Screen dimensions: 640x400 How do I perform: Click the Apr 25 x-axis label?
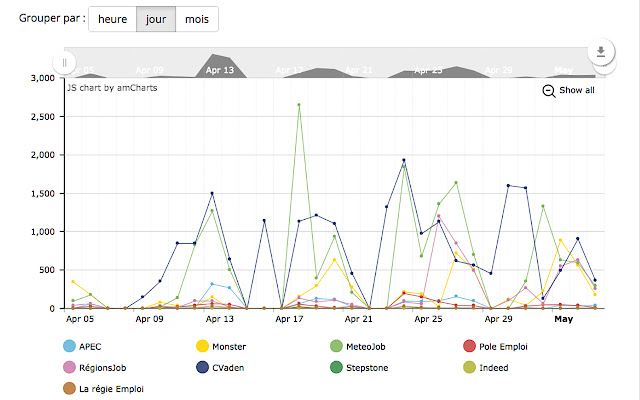pyautogui.click(x=428, y=319)
